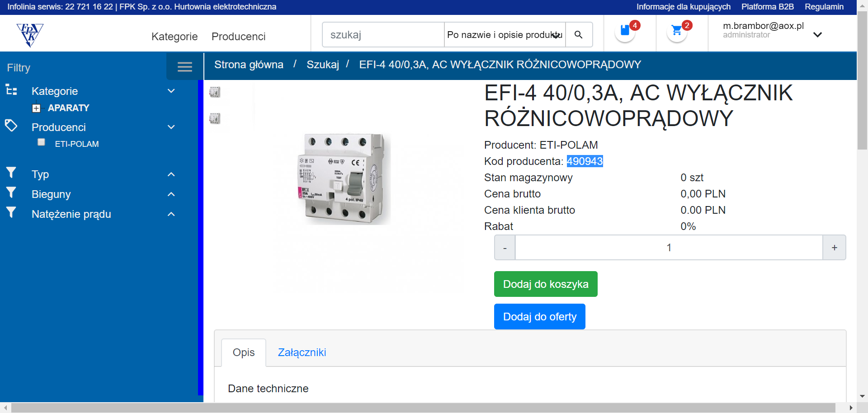The width and height of the screenshot is (868, 413).
Task: Select the first product thumbnail
Action: (215, 92)
